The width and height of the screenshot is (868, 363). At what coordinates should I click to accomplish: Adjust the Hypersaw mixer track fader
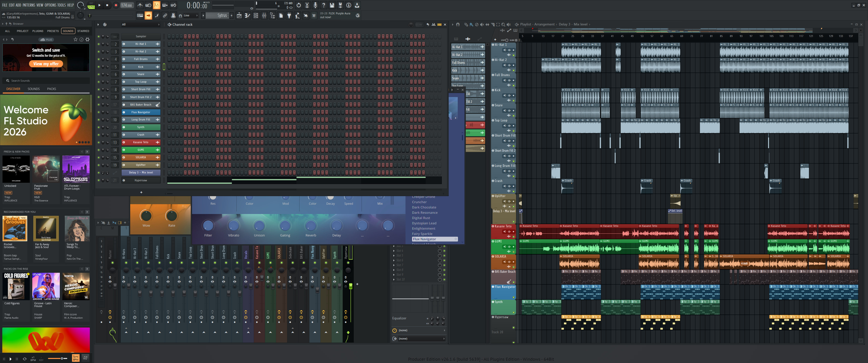tap(350, 287)
